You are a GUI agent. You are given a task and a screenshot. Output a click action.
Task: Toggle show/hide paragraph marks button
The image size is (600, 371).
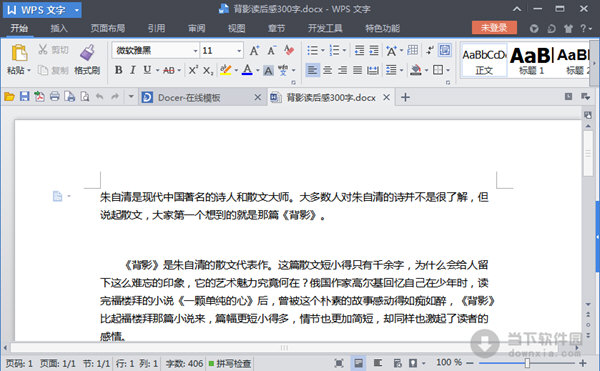pyautogui.click(x=430, y=50)
